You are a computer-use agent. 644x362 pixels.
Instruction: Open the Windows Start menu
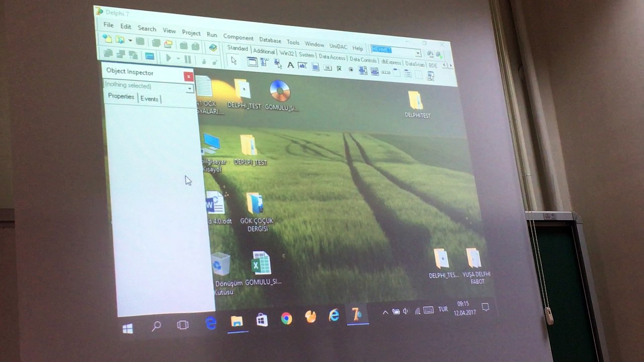click(128, 328)
